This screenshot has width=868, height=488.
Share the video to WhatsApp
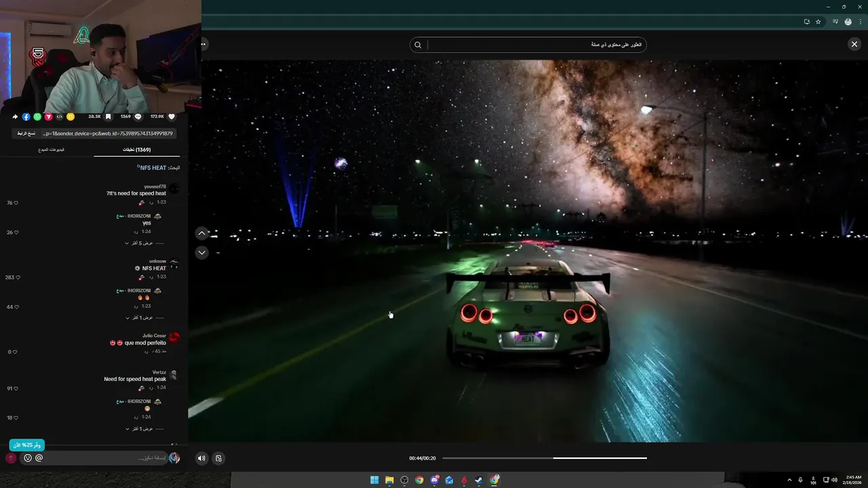[37, 117]
